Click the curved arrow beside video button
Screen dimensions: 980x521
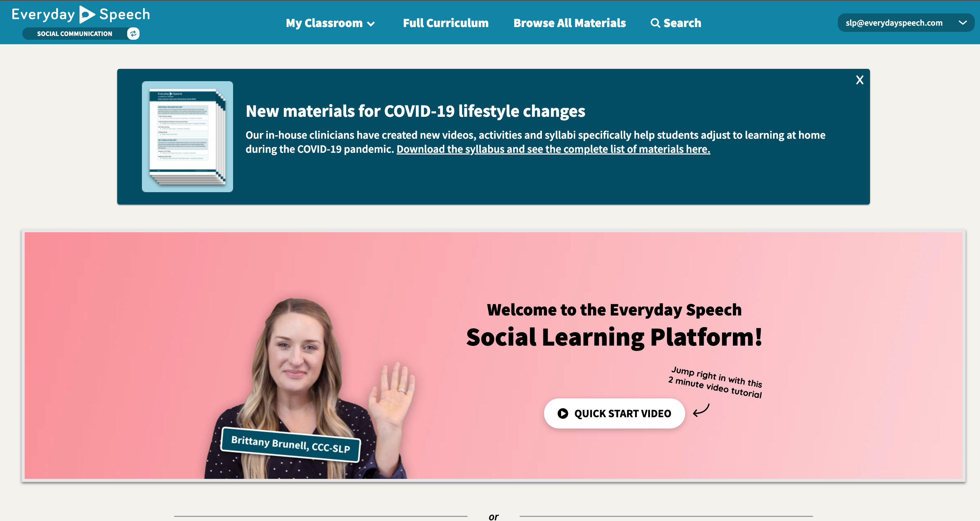pos(701,410)
